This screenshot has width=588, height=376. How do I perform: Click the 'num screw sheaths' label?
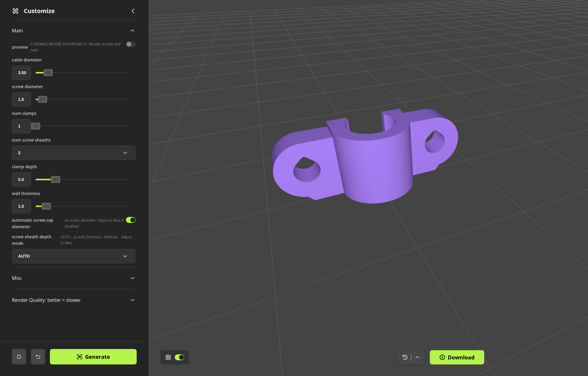tap(31, 140)
